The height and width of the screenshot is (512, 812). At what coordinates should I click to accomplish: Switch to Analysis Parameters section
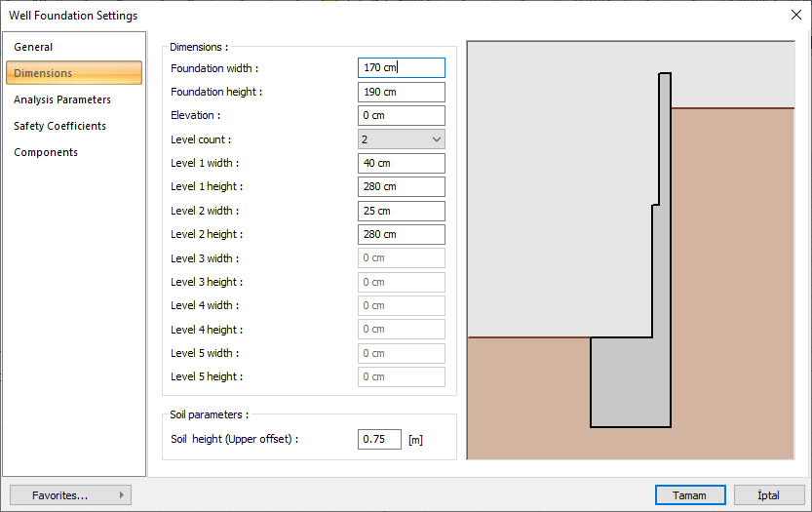point(62,99)
